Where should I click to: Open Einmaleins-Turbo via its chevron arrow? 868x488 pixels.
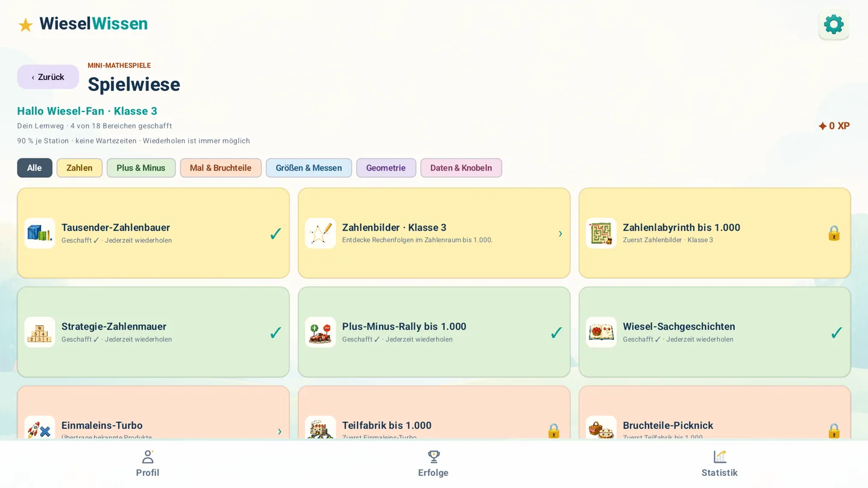tap(280, 431)
